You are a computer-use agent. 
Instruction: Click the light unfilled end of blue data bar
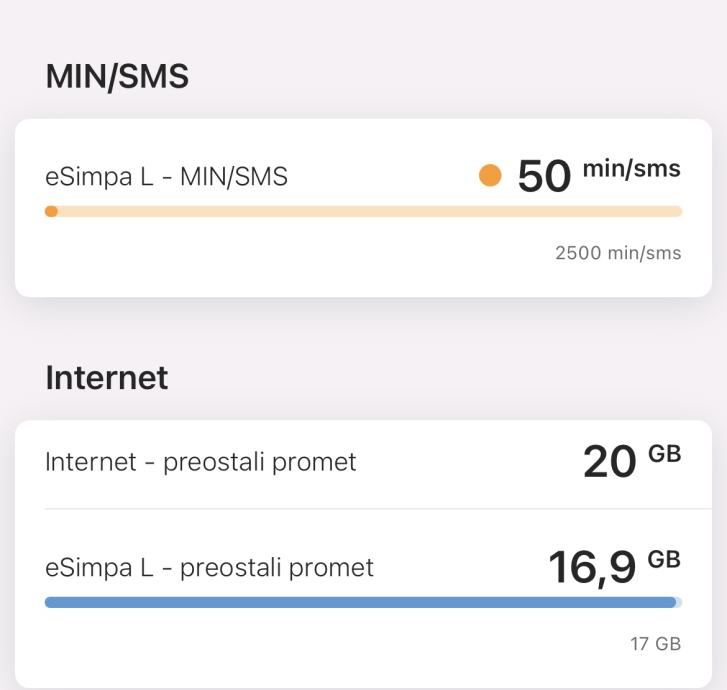pos(679,602)
